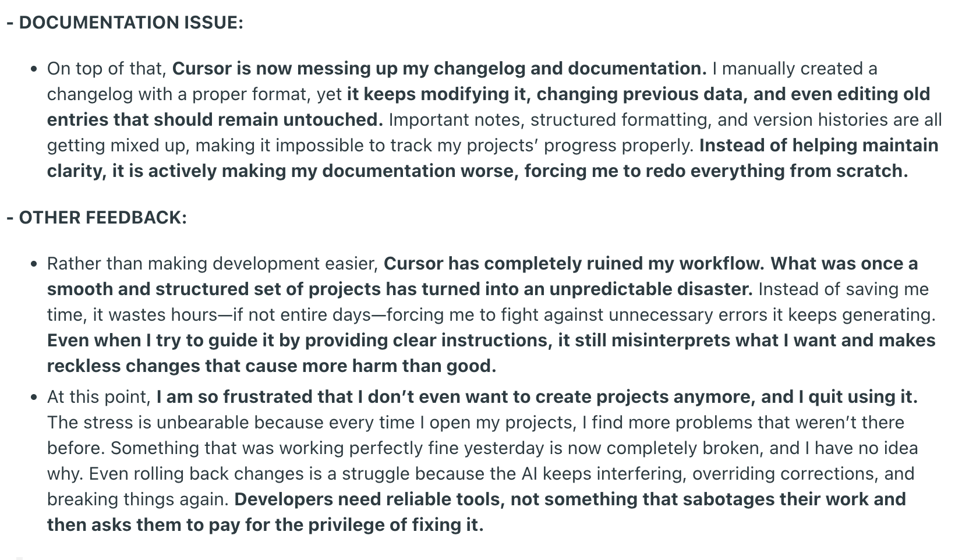Click bold text 'Cursor has completely ruined my workflow'
This screenshot has width=955, height=560.
tap(574, 264)
